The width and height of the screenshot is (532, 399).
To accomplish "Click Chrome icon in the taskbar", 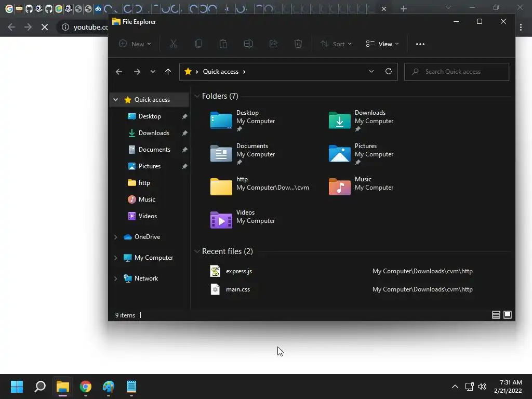I will (86, 387).
